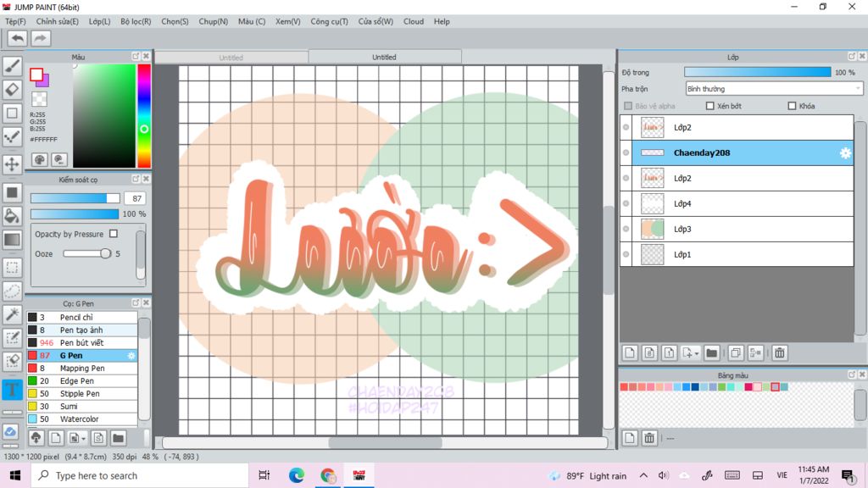Select the Watercolor brush

(x=82, y=419)
